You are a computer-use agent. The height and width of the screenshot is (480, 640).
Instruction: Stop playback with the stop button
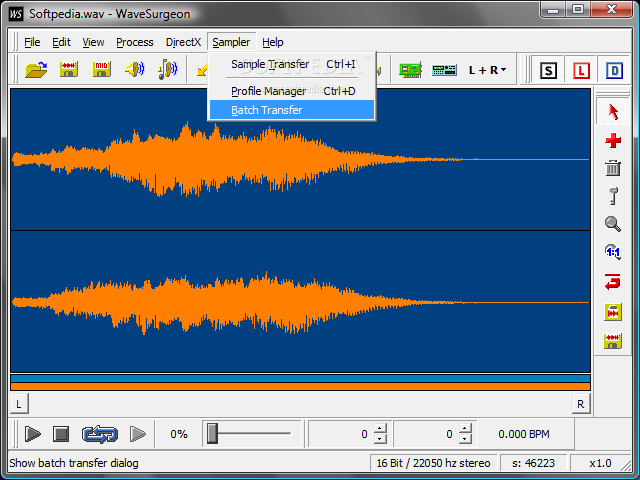pos(61,434)
